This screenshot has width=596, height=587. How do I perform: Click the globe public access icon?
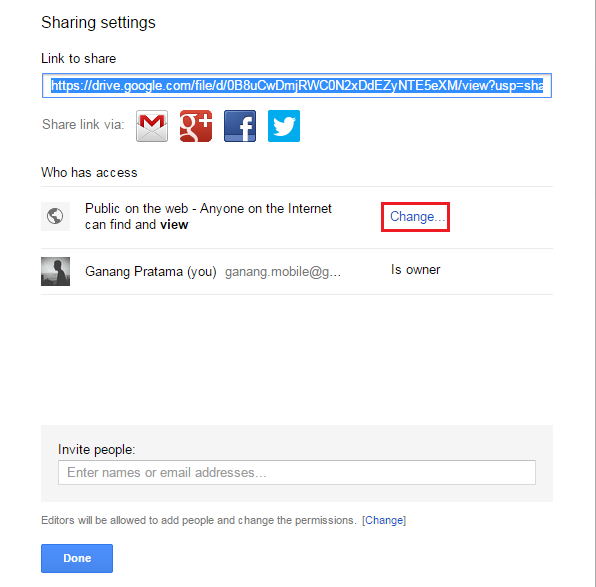(x=55, y=216)
